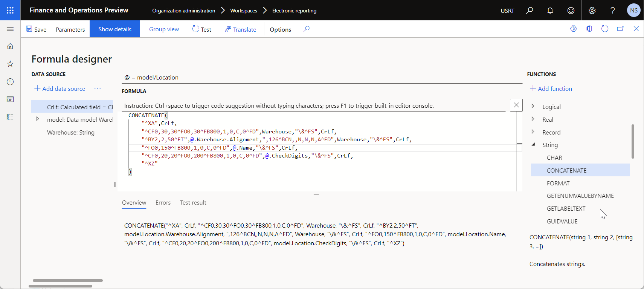Click the action pane search icon

307,29
